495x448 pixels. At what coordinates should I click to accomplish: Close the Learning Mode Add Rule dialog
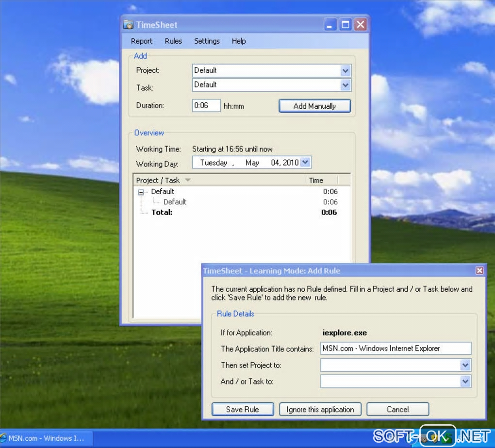click(x=479, y=270)
